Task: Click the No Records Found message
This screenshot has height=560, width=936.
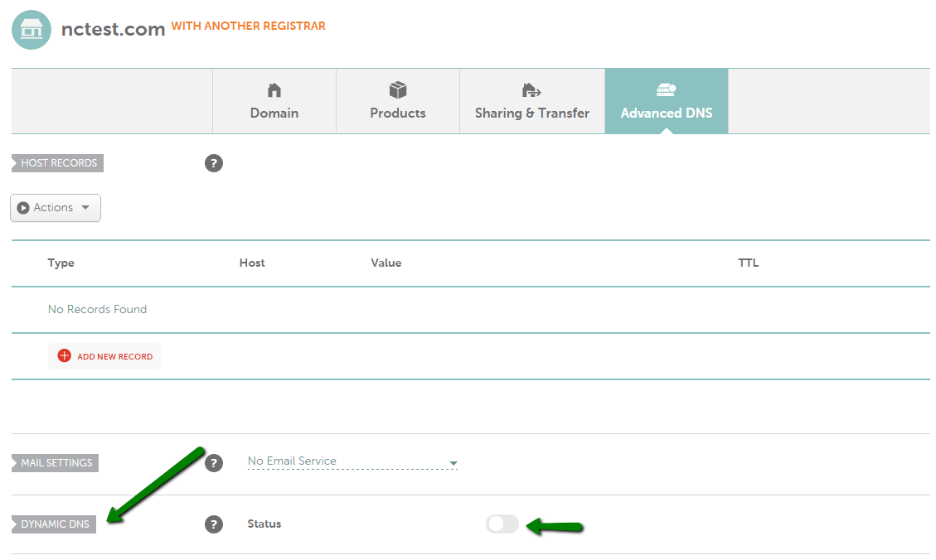Action: (x=97, y=309)
